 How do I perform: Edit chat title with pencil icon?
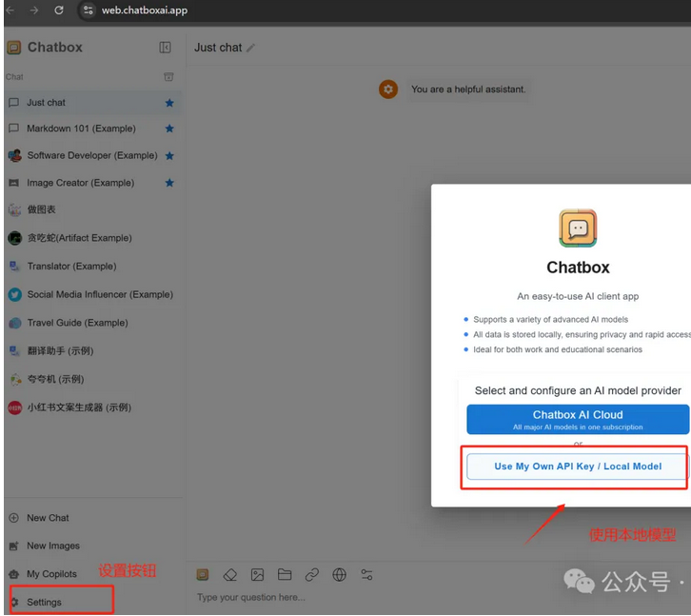(x=250, y=48)
